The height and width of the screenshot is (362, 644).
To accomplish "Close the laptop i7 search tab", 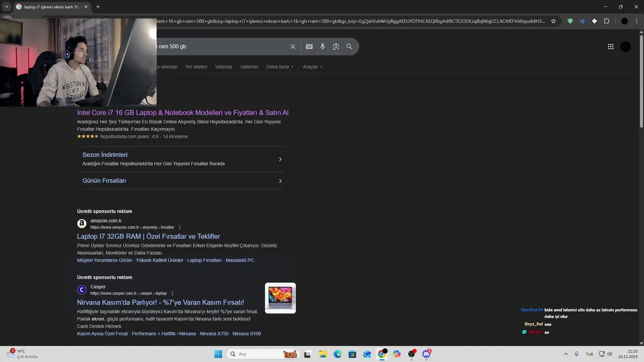I will 86,7.
